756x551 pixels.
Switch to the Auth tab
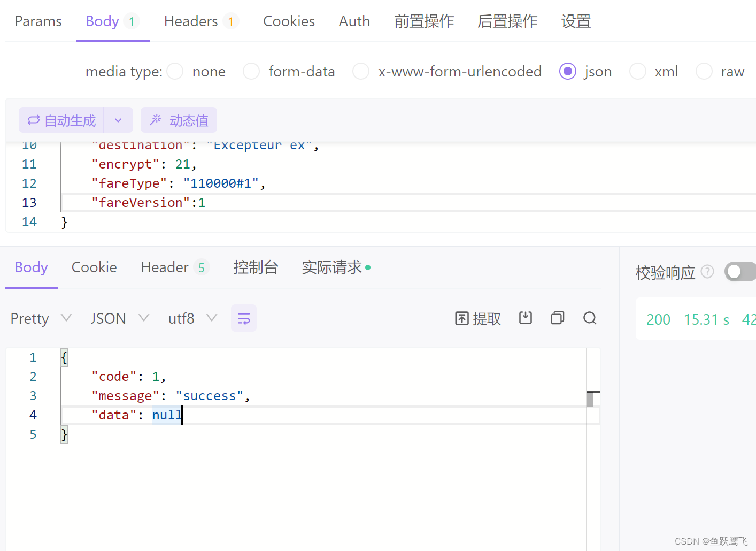(354, 21)
